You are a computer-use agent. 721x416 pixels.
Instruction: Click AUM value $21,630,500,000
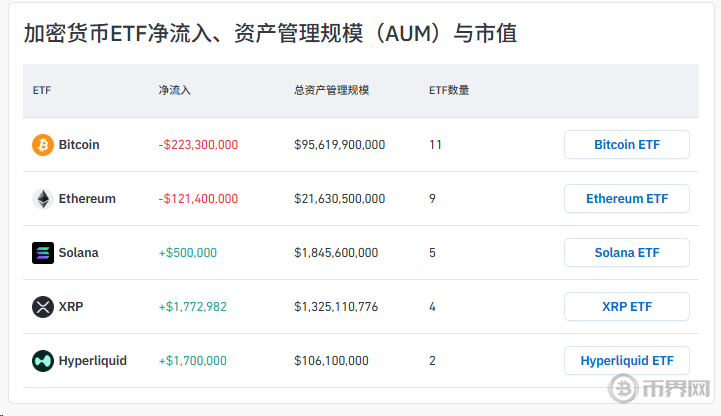click(340, 199)
